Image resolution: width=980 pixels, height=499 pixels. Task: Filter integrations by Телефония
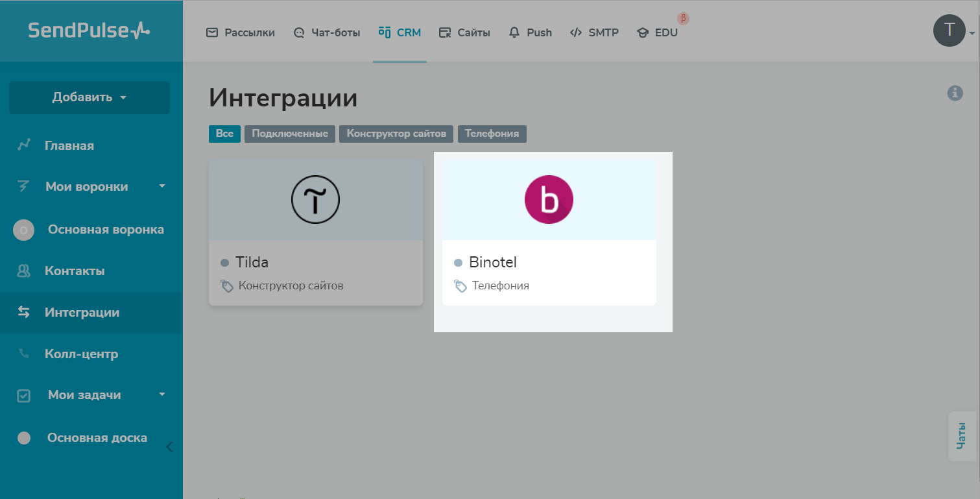(492, 134)
